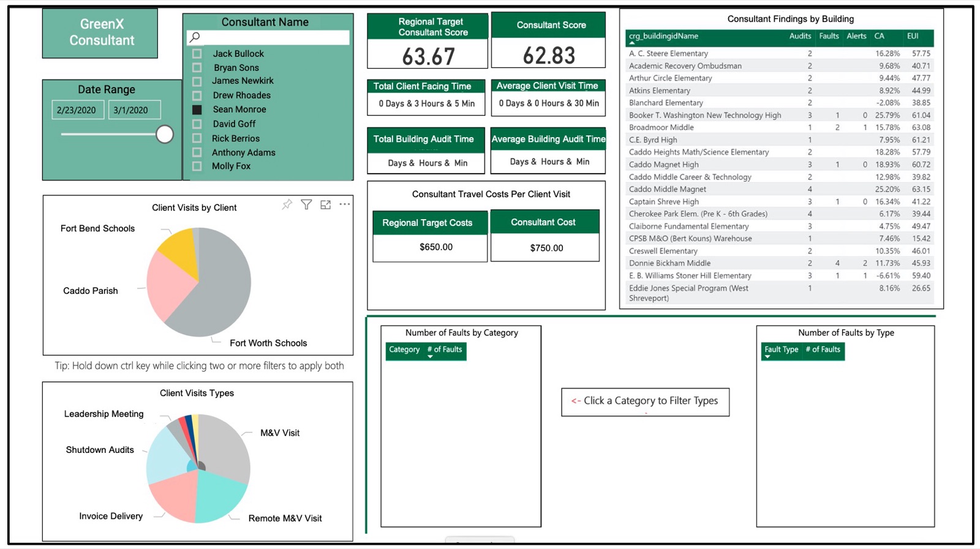Select CPSB M&O (Bert Kouns) Warehouse row

pos(780,239)
